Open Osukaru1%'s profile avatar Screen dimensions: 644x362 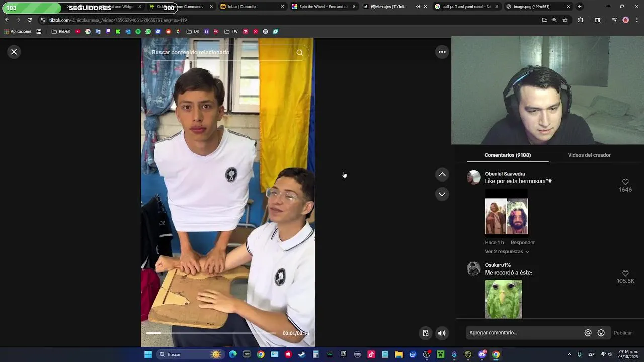[x=474, y=268]
